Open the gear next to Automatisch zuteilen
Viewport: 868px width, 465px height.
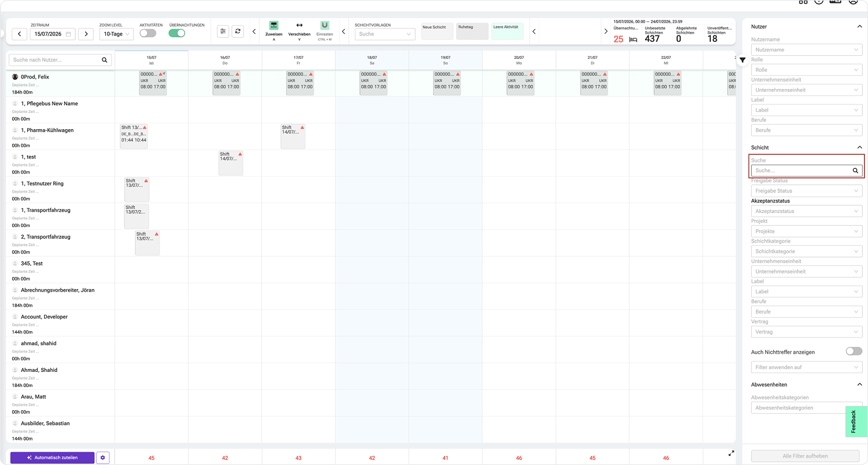pos(102,458)
